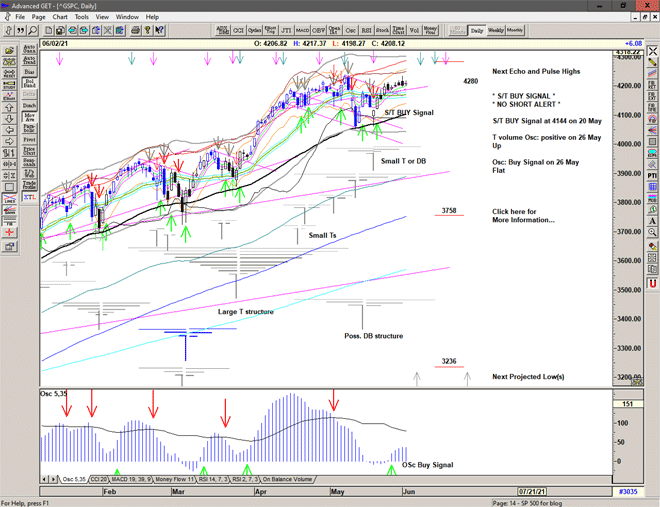Open the View menu dropdown
660x507 pixels.
click(104, 17)
